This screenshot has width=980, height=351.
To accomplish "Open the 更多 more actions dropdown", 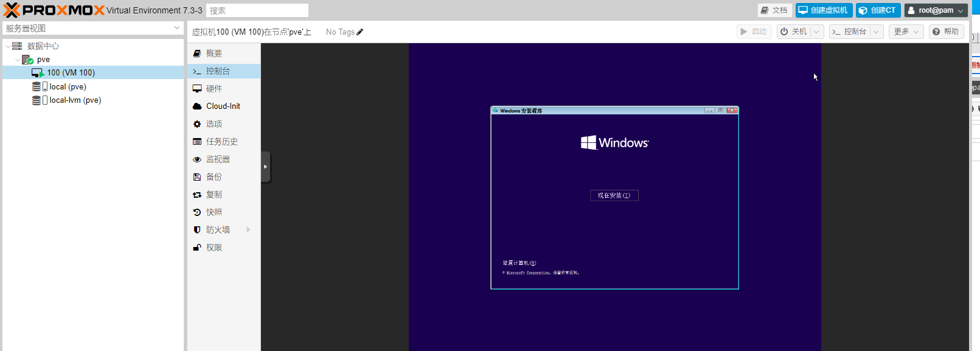I will pos(906,32).
